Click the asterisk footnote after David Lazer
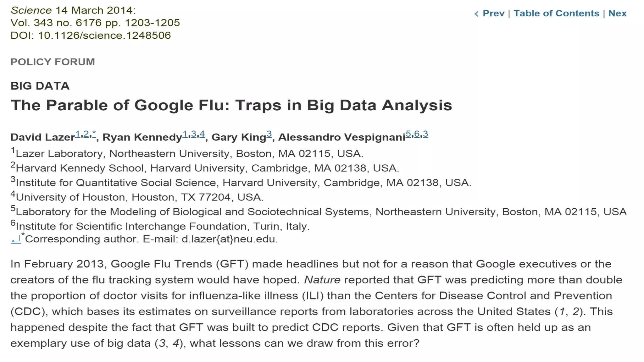The height and width of the screenshot is (362, 644). (94, 134)
